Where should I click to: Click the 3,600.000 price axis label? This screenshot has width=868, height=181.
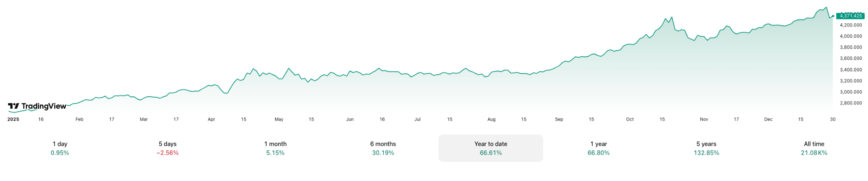click(851, 58)
